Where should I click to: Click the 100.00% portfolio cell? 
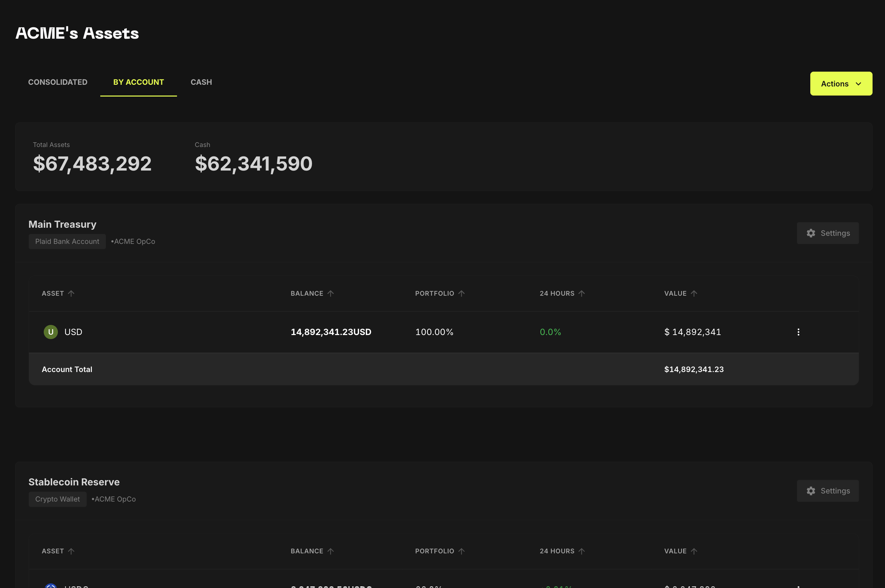[x=434, y=332]
